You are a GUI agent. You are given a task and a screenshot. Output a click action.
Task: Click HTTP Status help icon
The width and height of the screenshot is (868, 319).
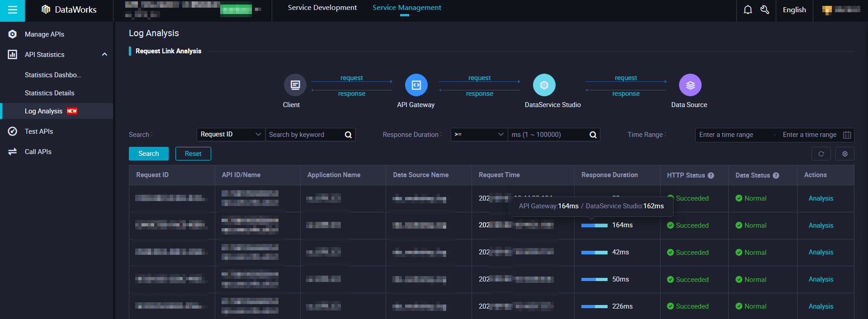(x=711, y=175)
